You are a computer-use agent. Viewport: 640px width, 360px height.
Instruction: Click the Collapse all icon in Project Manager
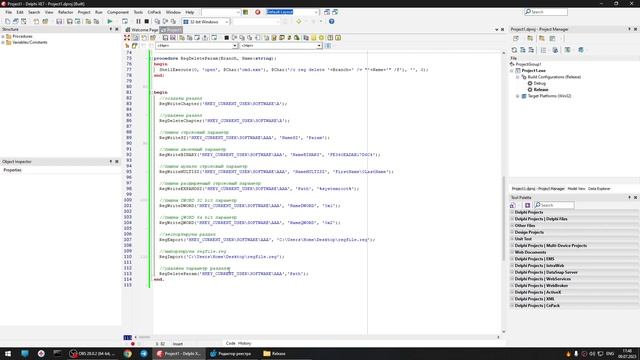click(x=531, y=50)
